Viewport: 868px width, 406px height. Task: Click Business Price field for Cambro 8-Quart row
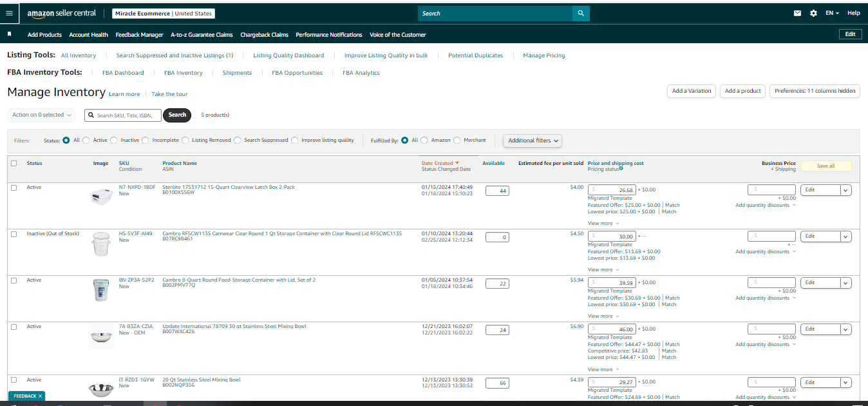click(771, 283)
